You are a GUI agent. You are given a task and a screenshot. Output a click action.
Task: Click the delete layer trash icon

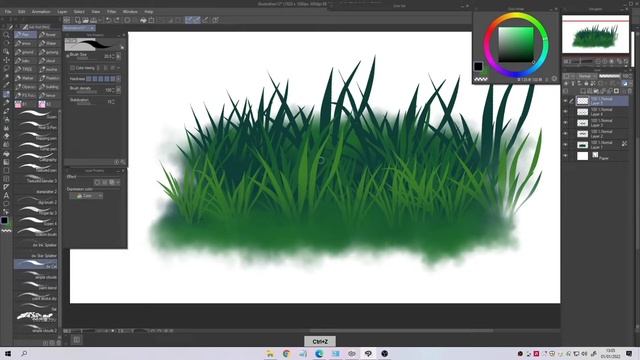click(629, 91)
